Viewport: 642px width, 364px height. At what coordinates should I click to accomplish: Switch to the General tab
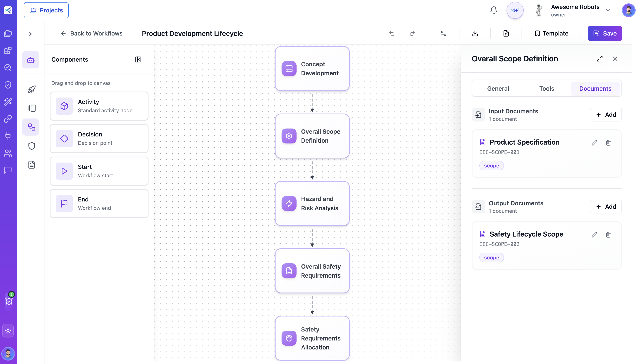point(498,88)
